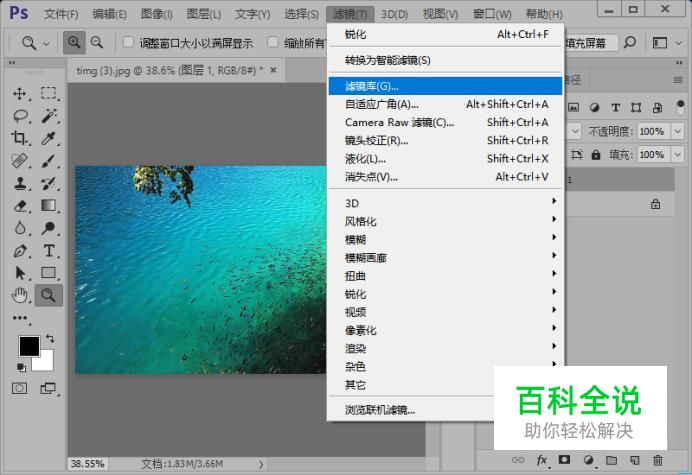Filter layers by adjustment layer type
This screenshot has width=692, height=475.
594,107
